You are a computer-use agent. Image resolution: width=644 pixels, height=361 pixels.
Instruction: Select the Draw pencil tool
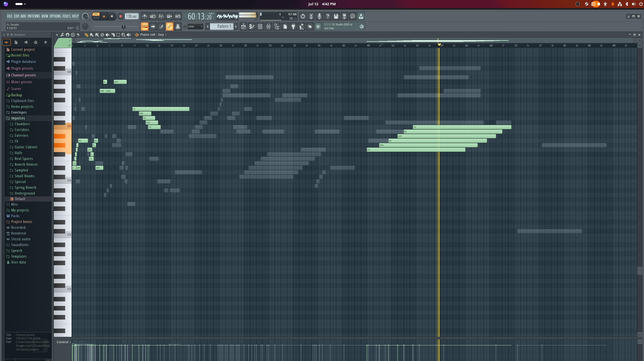click(86, 35)
